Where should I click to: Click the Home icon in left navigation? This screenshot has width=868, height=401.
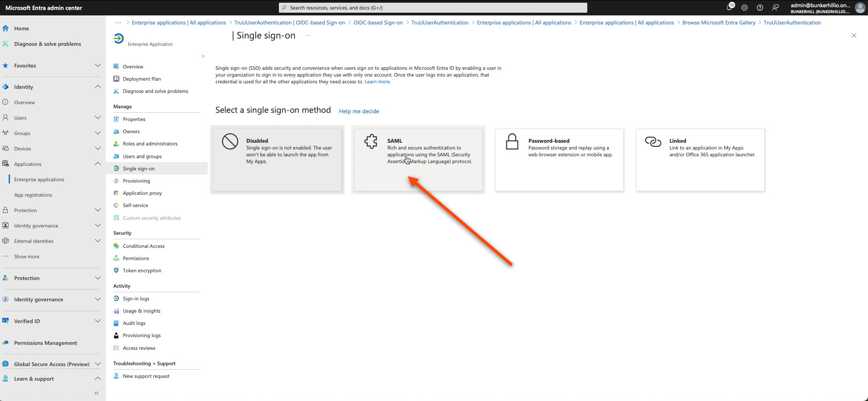(5, 28)
